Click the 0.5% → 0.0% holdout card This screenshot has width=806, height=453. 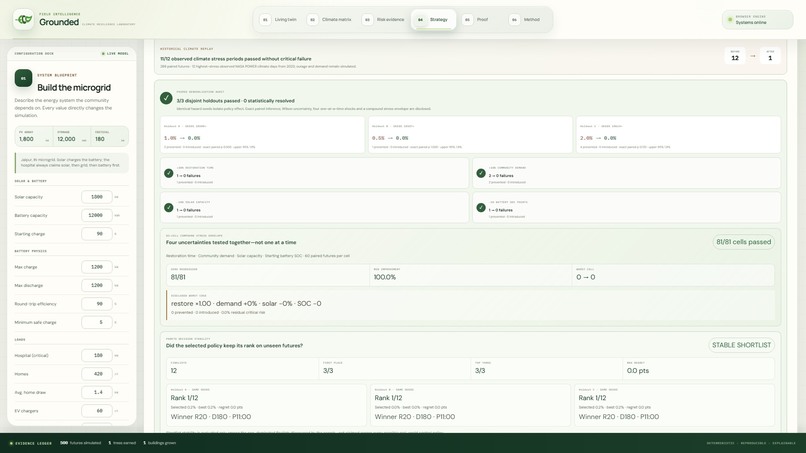(470, 135)
